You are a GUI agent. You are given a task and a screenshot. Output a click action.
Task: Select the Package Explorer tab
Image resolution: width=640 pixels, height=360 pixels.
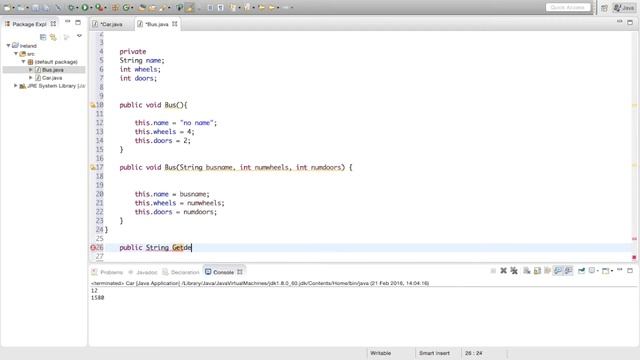point(29,24)
